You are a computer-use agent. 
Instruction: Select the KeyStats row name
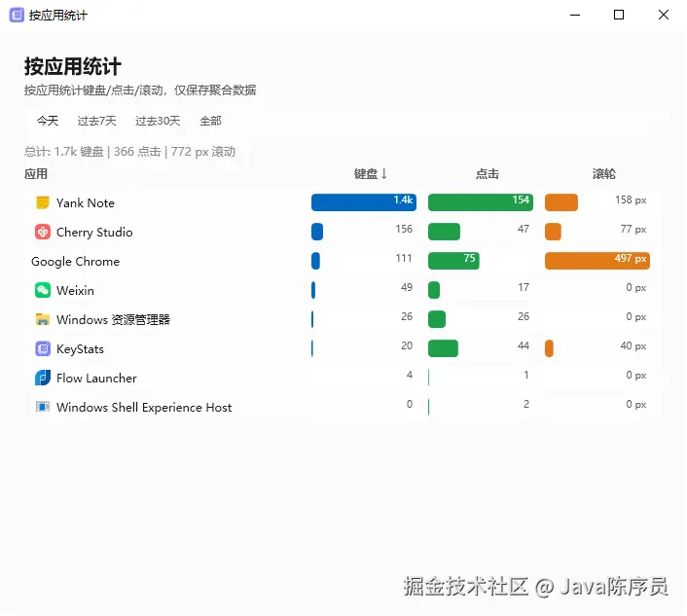[80, 349]
